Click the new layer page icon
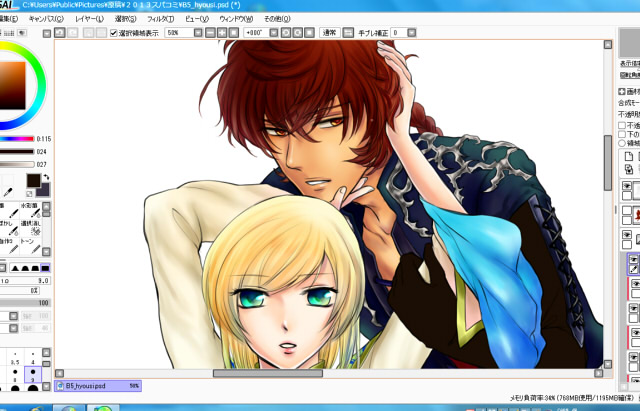The image size is (640, 411). click(x=629, y=156)
